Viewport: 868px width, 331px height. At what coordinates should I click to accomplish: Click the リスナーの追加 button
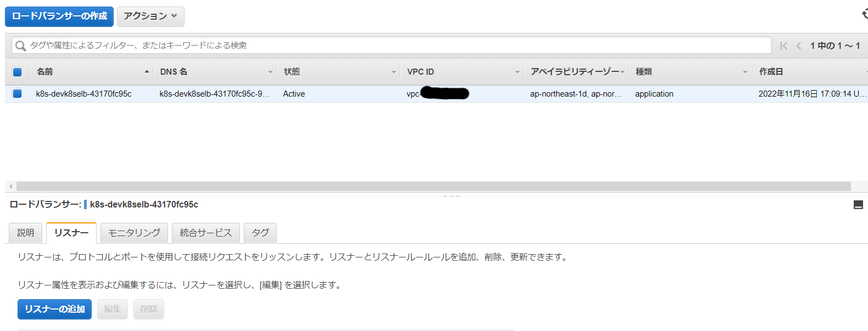[x=54, y=309]
